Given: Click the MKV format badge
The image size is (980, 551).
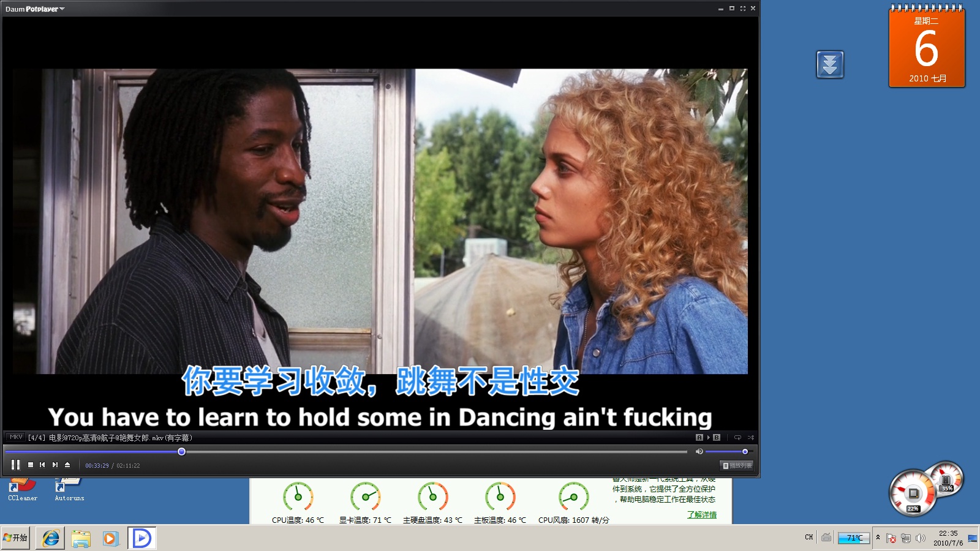Looking at the screenshot, I should click(16, 437).
